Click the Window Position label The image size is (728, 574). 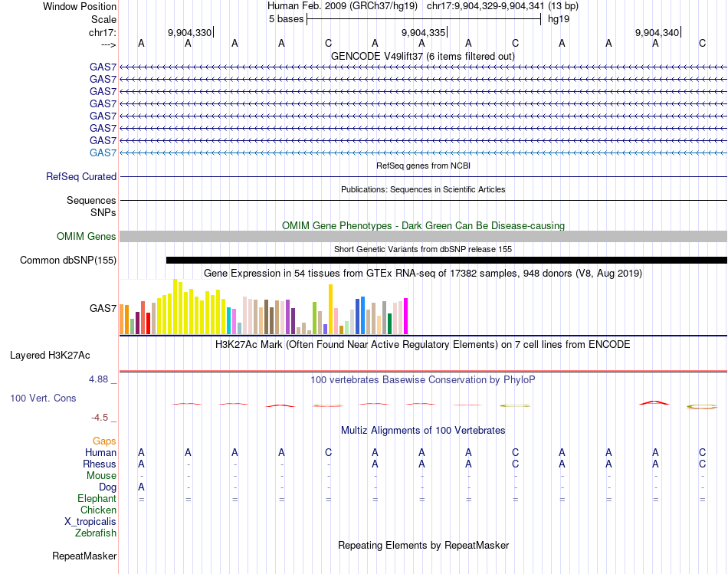tap(80, 6)
